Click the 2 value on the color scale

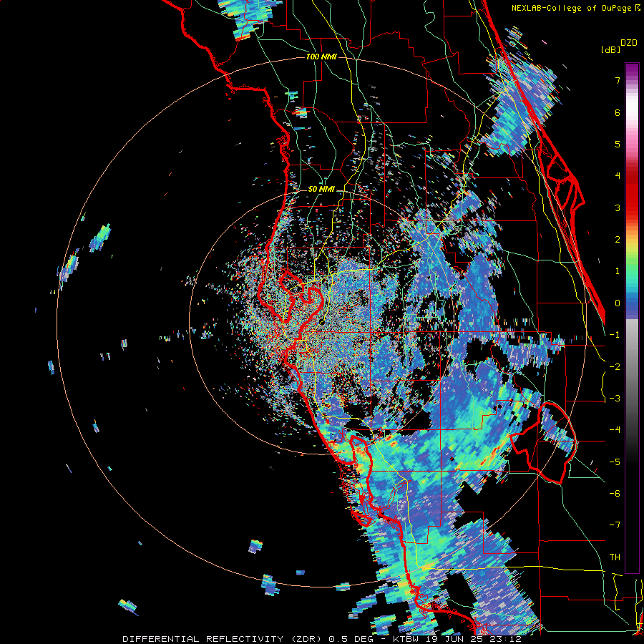(618, 240)
